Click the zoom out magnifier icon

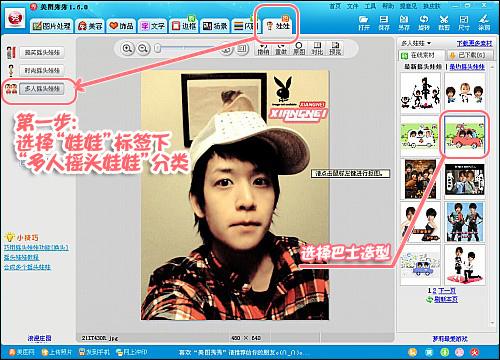pyautogui.click(x=143, y=49)
